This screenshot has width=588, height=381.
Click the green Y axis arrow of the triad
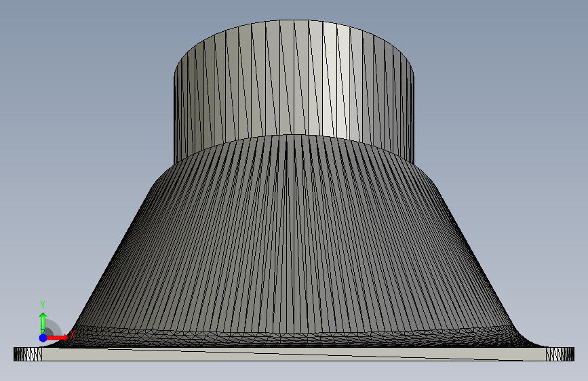point(43,323)
